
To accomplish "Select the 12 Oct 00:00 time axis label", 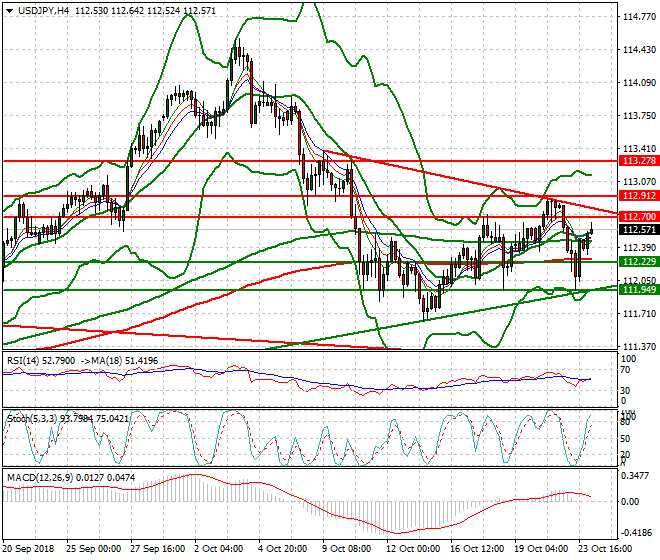I will pos(413,549).
